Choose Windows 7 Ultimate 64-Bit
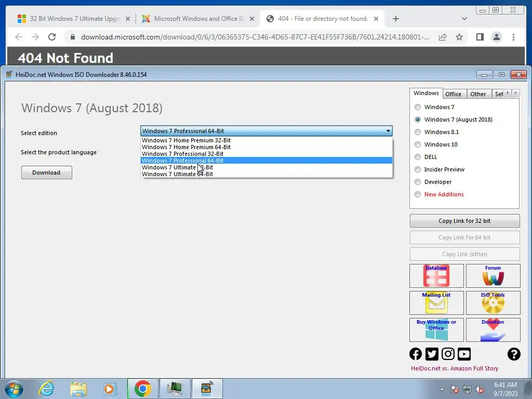The width and height of the screenshot is (532, 399). pos(267,174)
